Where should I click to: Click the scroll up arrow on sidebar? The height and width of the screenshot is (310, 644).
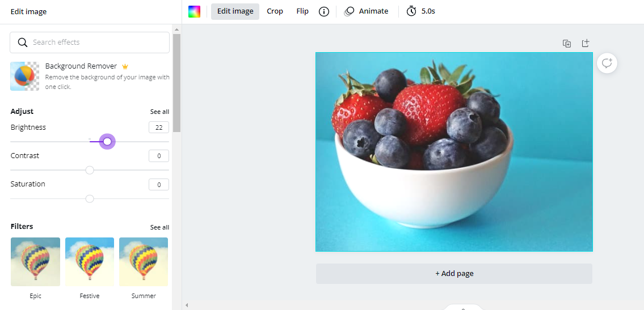176,29
